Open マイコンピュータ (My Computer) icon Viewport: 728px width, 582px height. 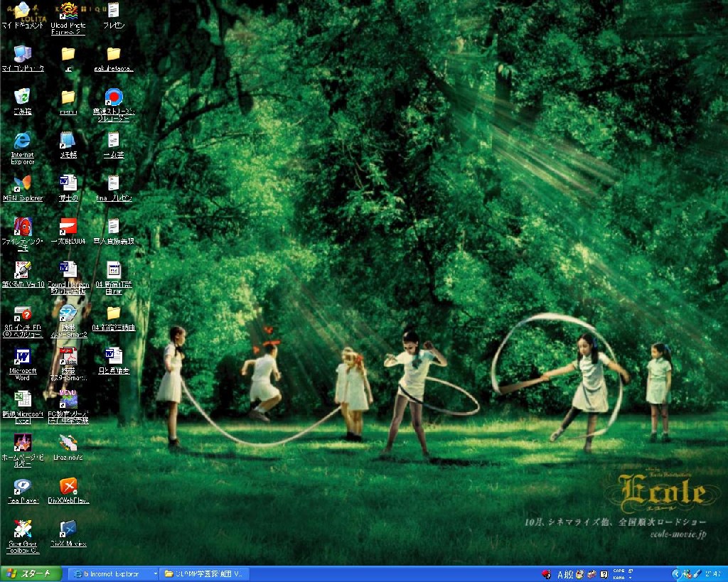coord(22,58)
